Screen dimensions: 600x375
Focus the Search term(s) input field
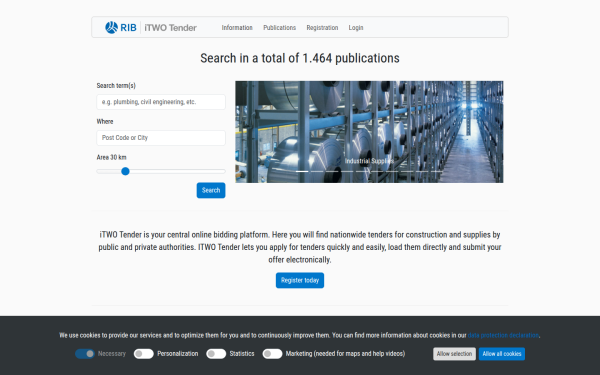(x=161, y=102)
